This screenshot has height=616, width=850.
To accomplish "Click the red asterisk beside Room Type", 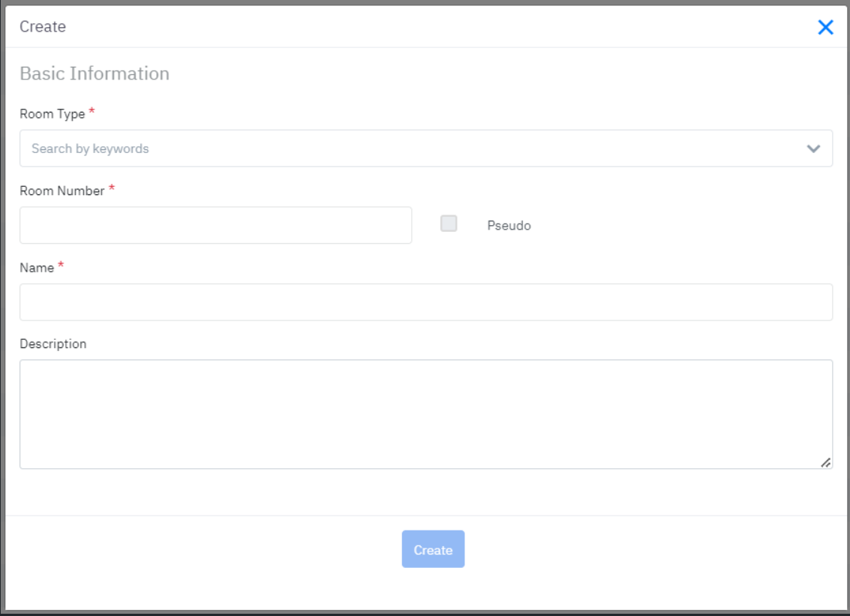I will coord(92,113).
